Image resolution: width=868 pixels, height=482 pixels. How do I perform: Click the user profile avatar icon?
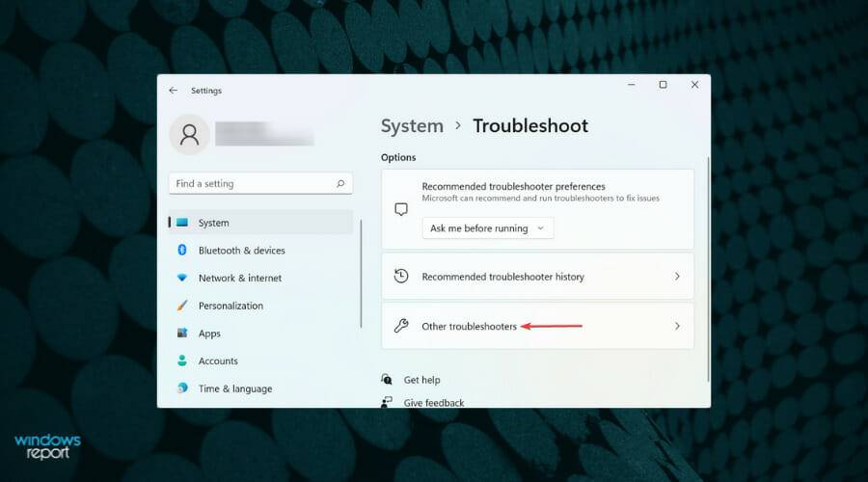tap(189, 134)
